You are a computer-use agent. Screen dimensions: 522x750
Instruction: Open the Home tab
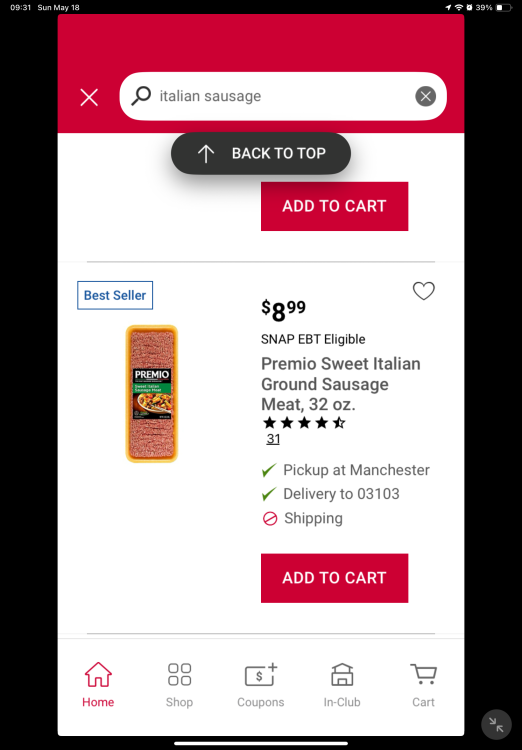(x=98, y=685)
